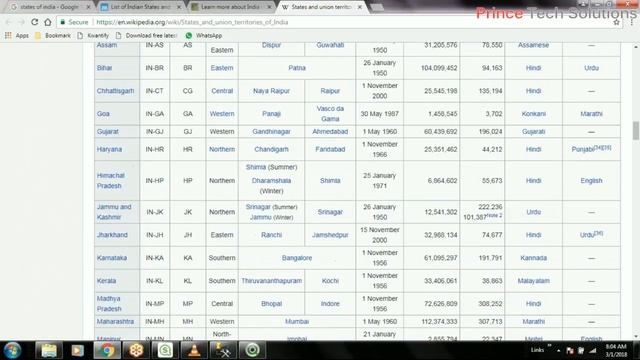This screenshot has height=360, width=640.
Task: Go to Chrome home page icon
Action: 48,22
